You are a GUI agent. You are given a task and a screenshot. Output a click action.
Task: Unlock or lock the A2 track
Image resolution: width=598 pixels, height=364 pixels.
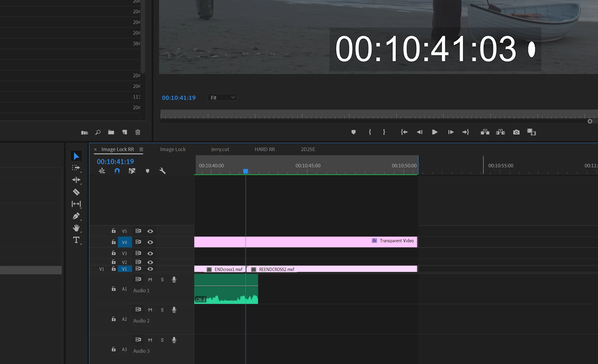click(x=113, y=319)
